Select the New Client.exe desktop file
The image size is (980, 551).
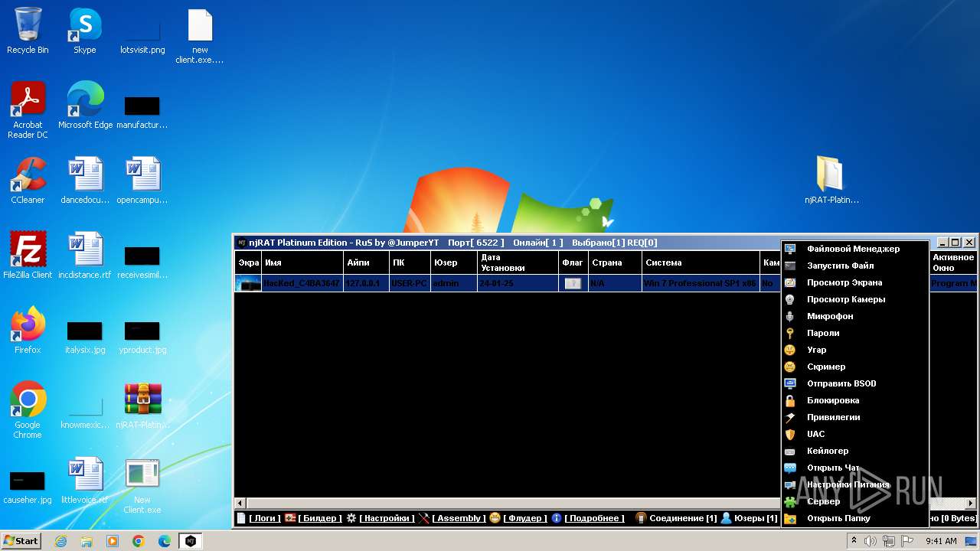click(x=142, y=486)
